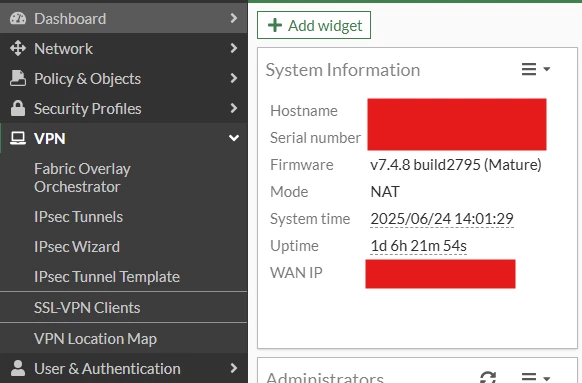The width and height of the screenshot is (582, 383).
Task: Collapse the VPN menu chevron
Action: [234, 138]
